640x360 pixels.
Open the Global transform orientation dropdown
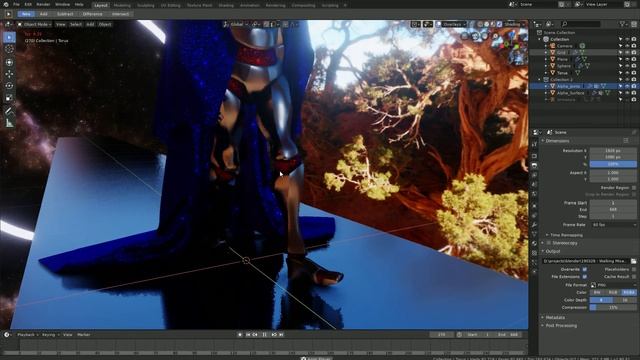pyautogui.click(x=236, y=24)
